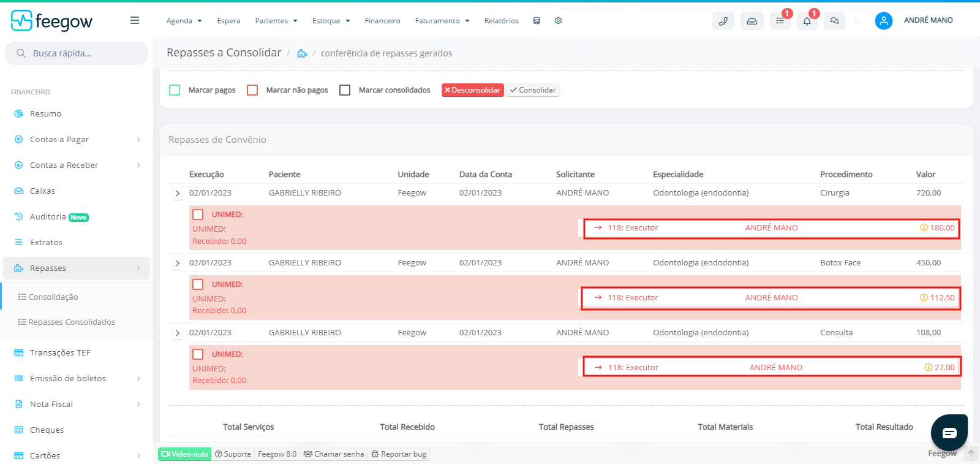Open the Relatórios menu item
980x464 pixels.
(x=501, y=21)
